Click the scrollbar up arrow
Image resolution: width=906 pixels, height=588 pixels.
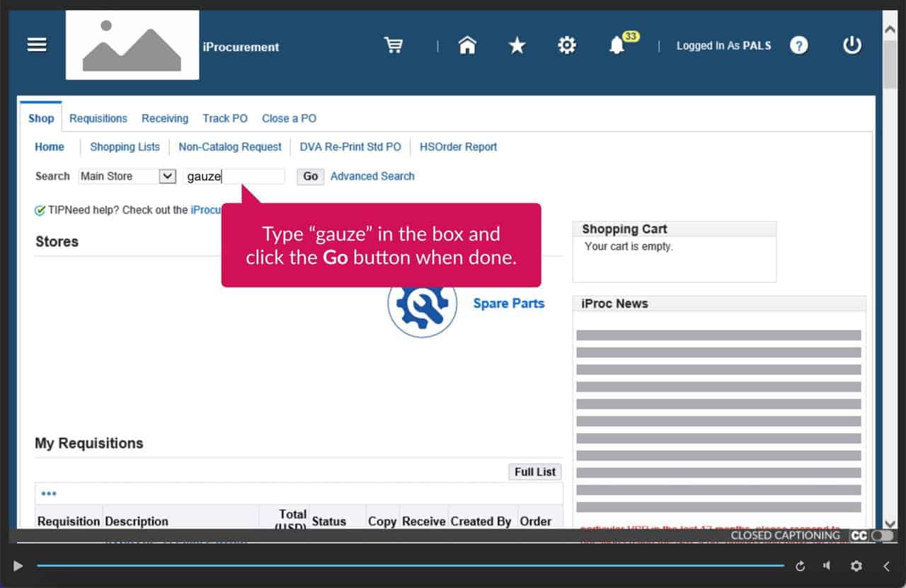click(x=890, y=29)
